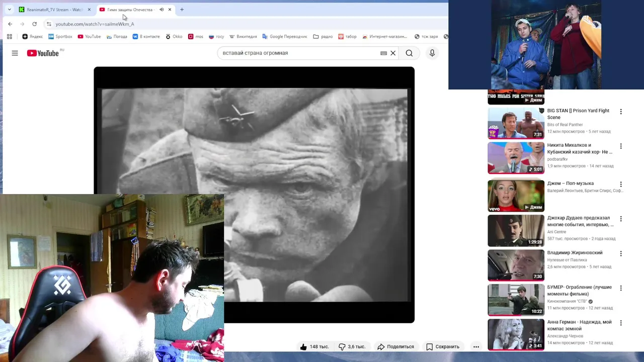The image size is (644, 362).
Task: Start voice search with microphone
Action: click(x=432, y=53)
